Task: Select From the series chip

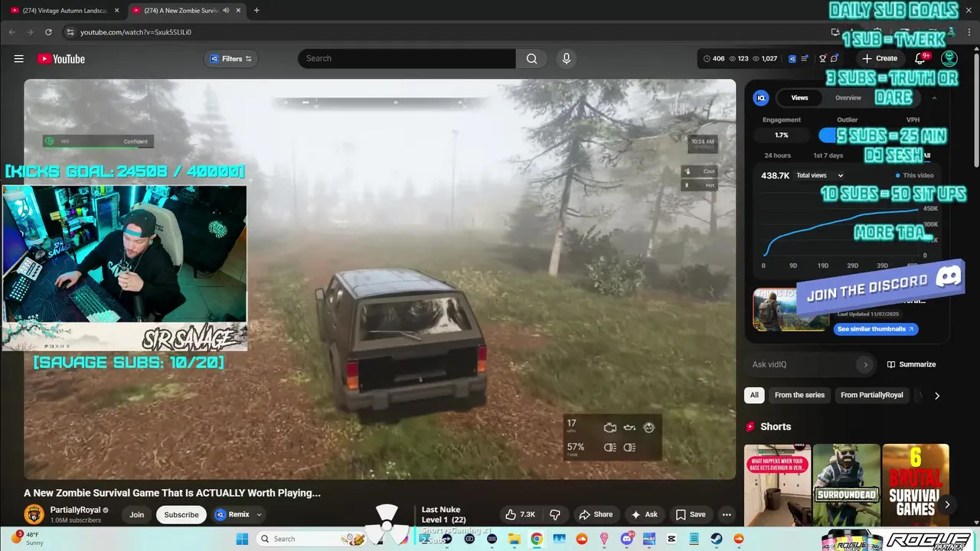Action: [799, 395]
